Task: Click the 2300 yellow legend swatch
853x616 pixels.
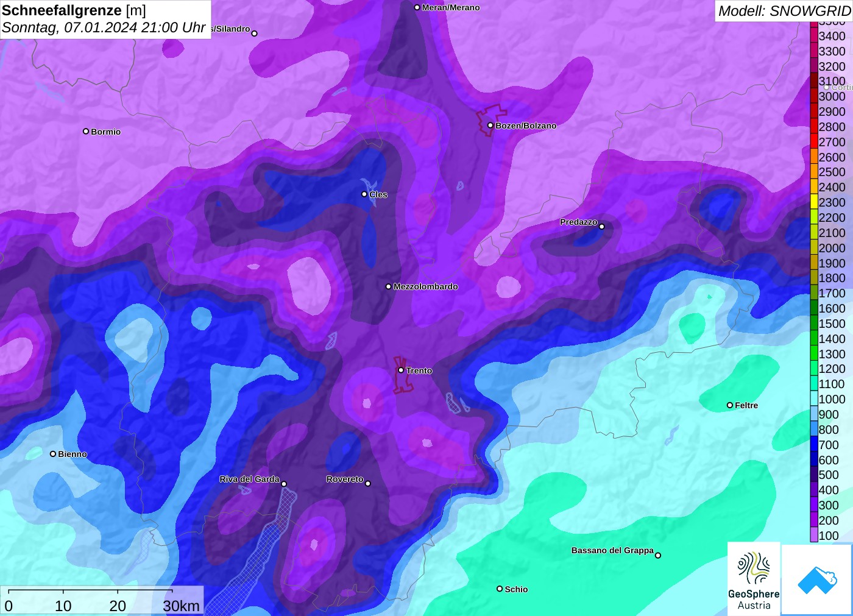Action: pos(813,202)
